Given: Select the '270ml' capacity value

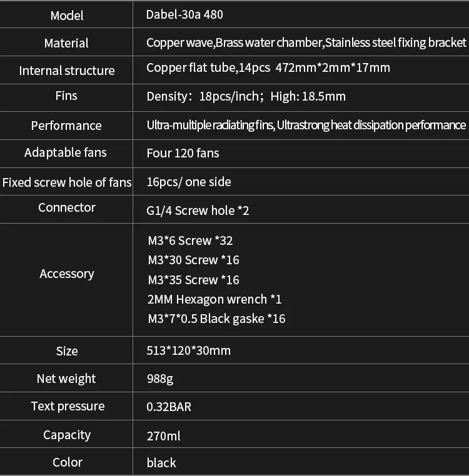Looking at the screenshot, I should point(164,436).
